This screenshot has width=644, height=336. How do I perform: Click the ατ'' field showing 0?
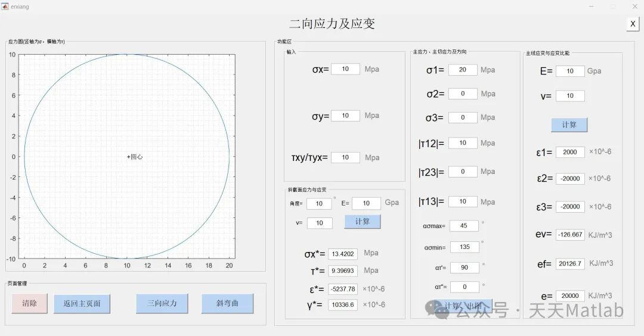(465, 287)
